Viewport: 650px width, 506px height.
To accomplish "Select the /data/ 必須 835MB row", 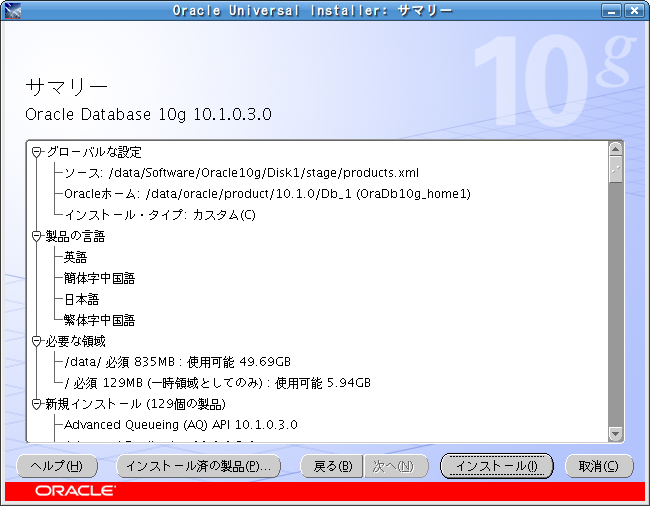I will 177,362.
